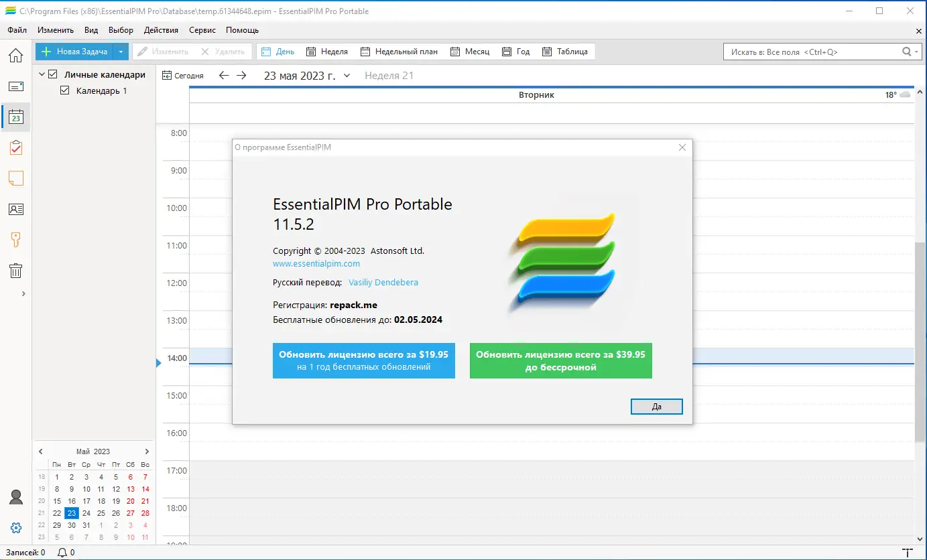Switch to the Неделя view tab
927x560 pixels.
327,51
